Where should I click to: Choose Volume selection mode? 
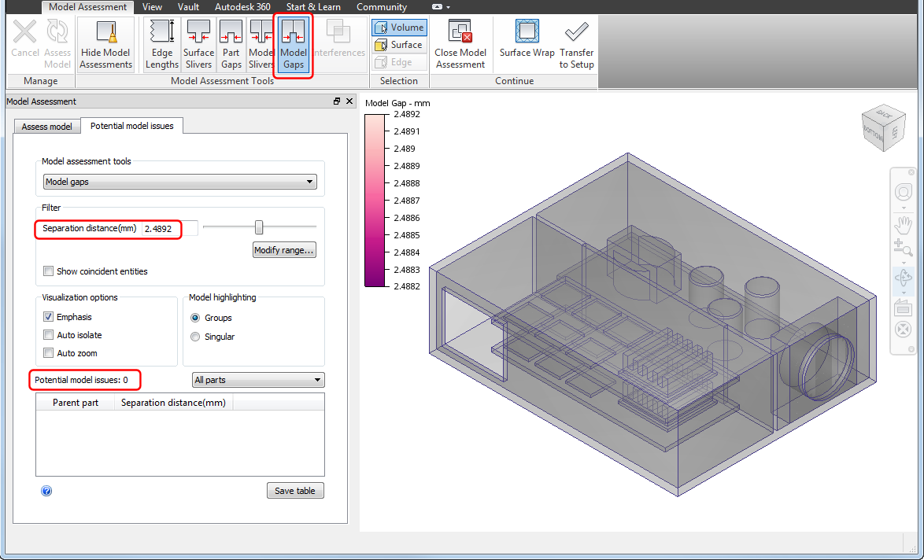pos(399,28)
